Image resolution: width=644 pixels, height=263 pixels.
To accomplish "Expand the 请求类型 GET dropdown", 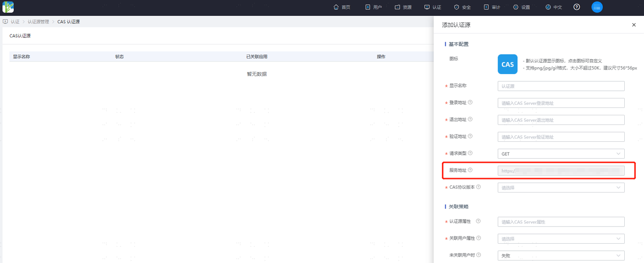I will click(561, 153).
